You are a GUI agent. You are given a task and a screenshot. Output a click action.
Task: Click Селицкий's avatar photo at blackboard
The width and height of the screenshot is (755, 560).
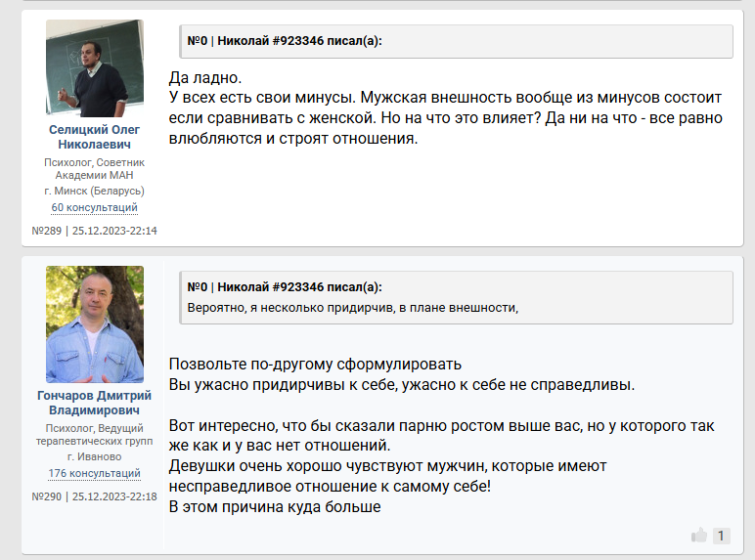coord(94,67)
